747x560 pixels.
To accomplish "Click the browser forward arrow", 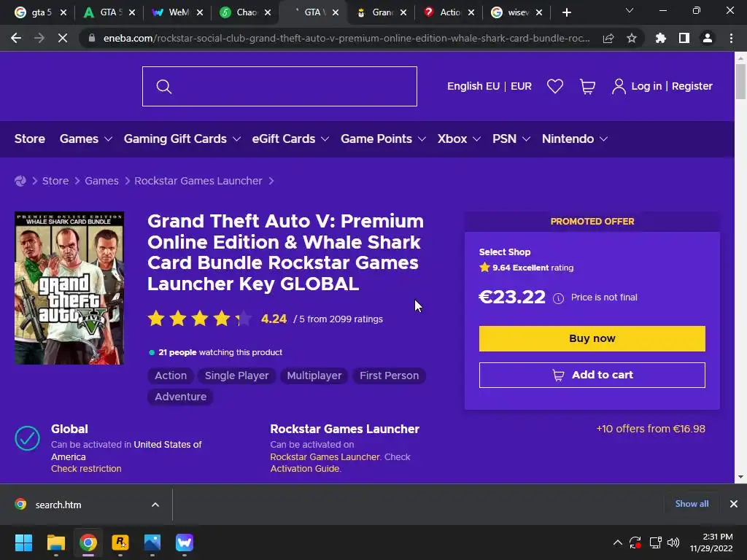I will 39,38.
